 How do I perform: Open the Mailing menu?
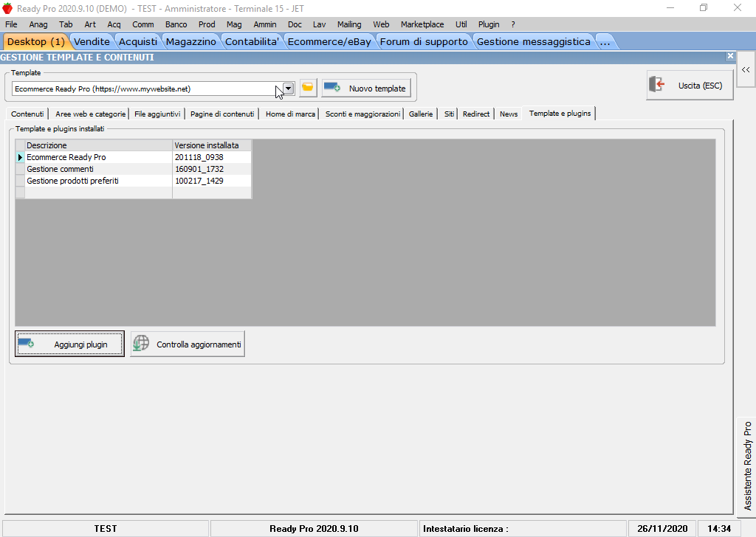349,24
